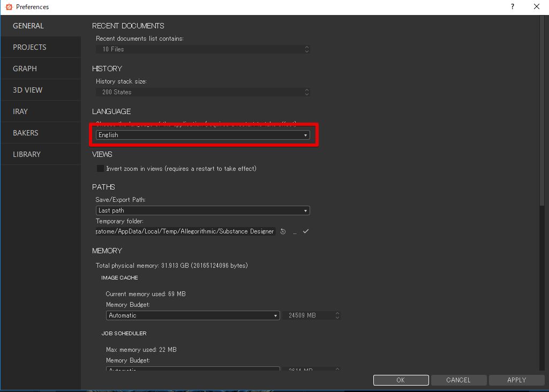This screenshot has width=549, height=392.
Task: Click the OK button
Action: (401, 380)
